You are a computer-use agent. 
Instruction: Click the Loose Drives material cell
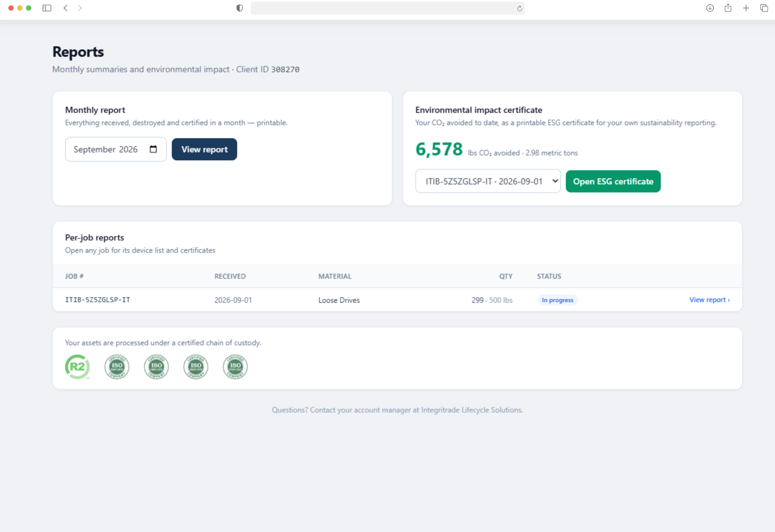(x=339, y=300)
